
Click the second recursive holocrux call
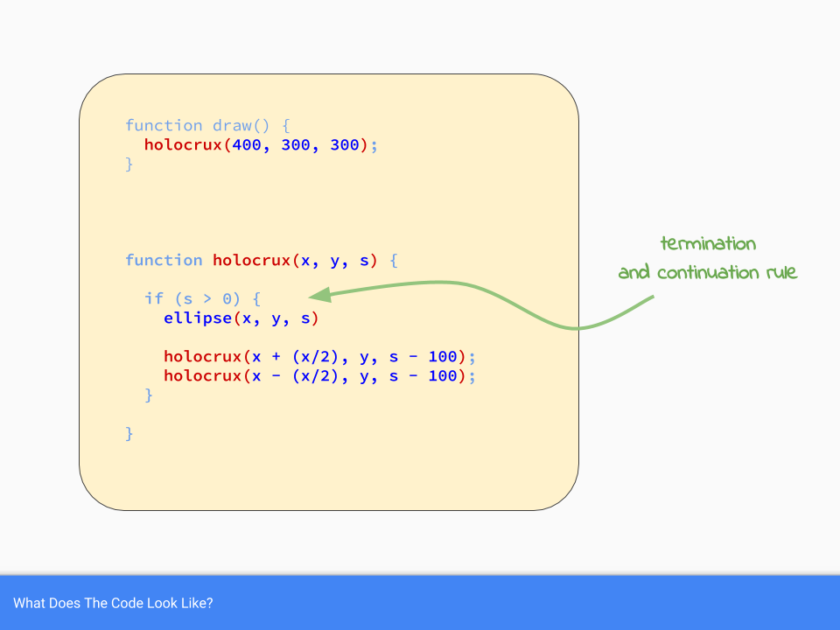click(319, 376)
